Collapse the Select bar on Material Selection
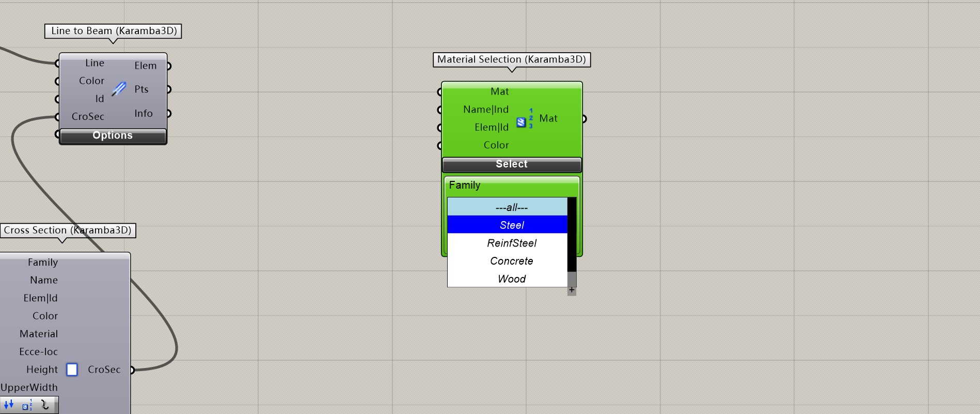Image resolution: width=980 pixels, height=414 pixels. click(x=511, y=164)
